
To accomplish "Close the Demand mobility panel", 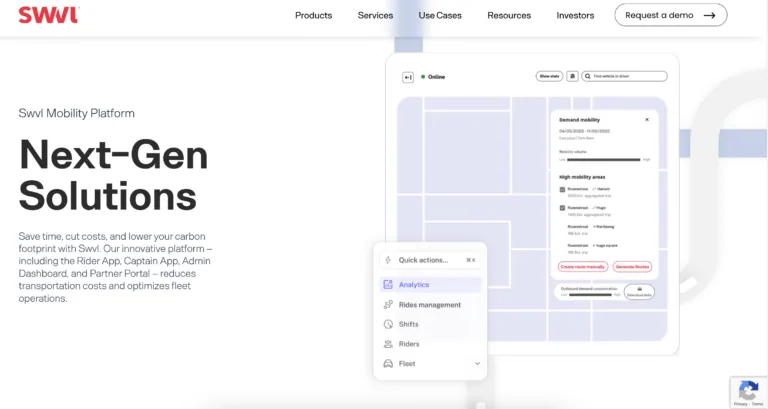I will [x=647, y=120].
